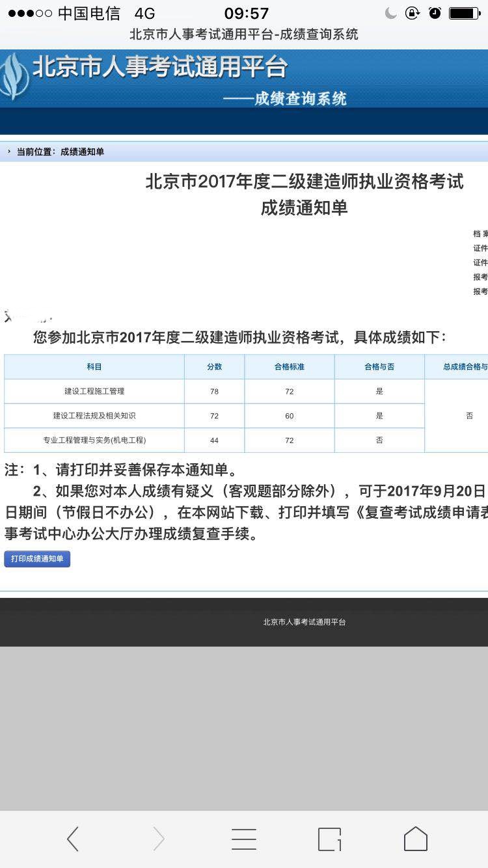
Task: Click the 科目 column header
Action: click(x=94, y=367)
